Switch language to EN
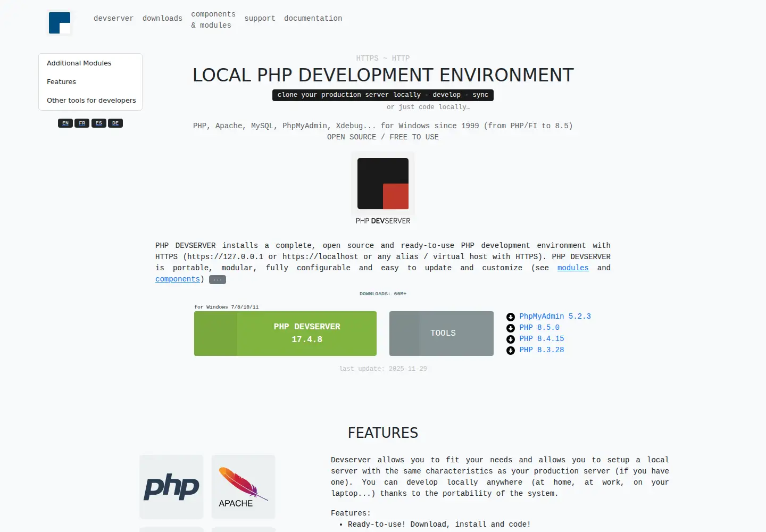The height and width of the screenshot is (532, 766). (x=65, y=123)
